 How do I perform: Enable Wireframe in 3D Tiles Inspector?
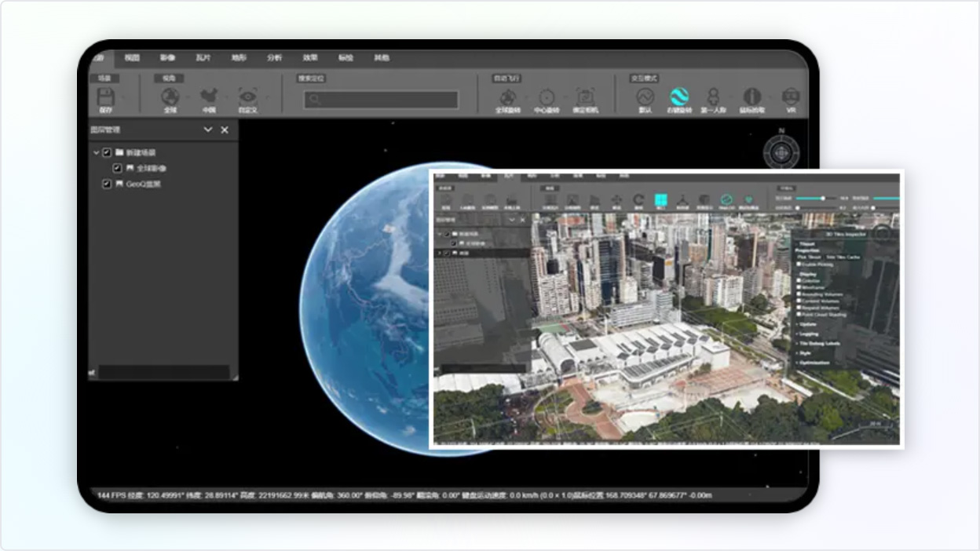[799, 287]
